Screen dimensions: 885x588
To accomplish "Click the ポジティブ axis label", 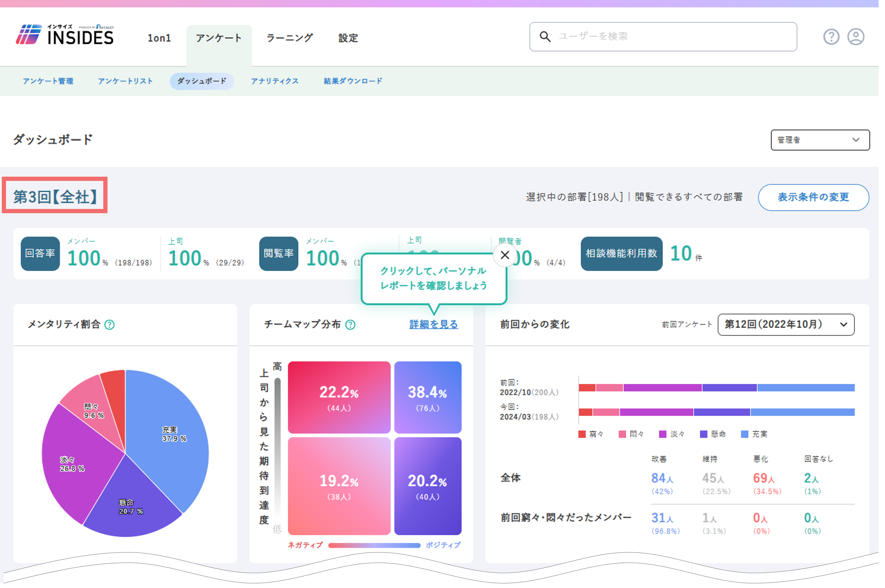I will point(443,546).
